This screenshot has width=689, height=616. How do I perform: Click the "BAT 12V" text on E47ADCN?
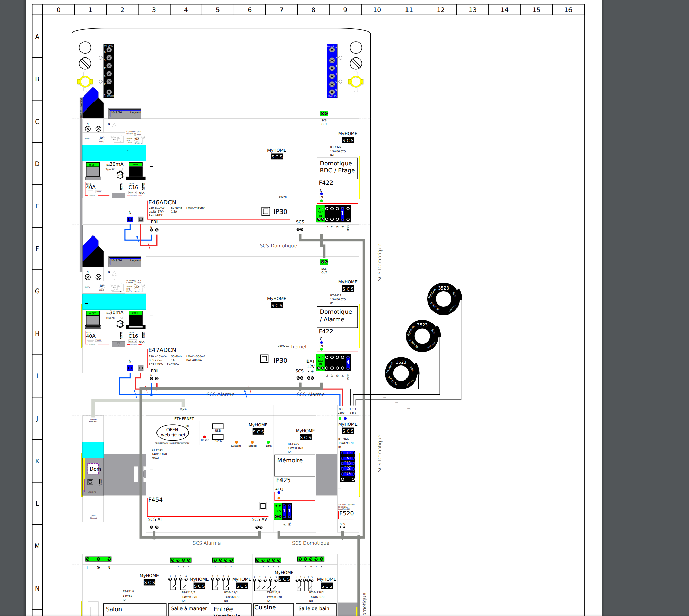[311, 364]
